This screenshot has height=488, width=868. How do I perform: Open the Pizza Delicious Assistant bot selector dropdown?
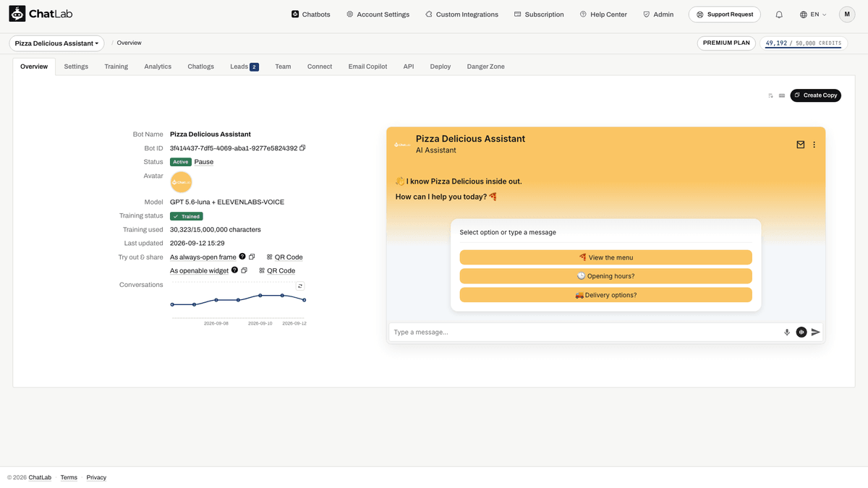(x=57, y=43)
